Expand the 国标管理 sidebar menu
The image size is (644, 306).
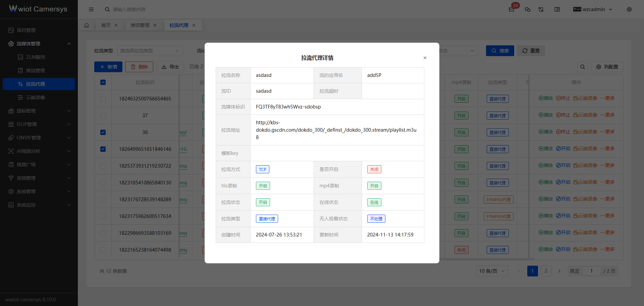[39, 111]
